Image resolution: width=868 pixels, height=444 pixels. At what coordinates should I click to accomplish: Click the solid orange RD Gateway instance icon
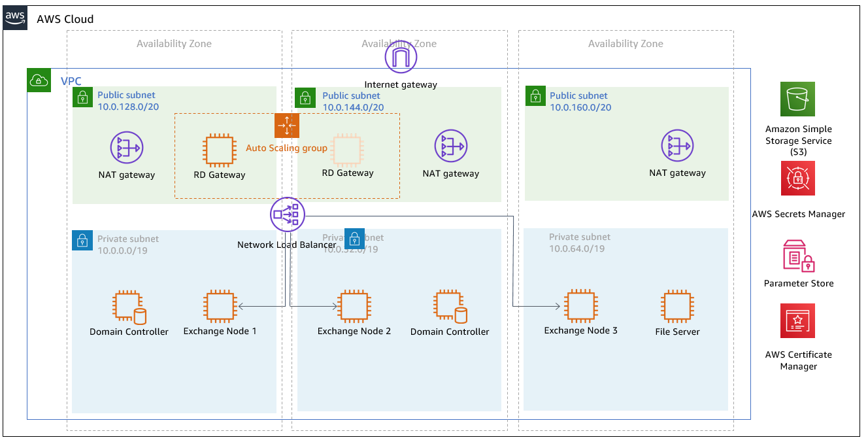(219, 150)
